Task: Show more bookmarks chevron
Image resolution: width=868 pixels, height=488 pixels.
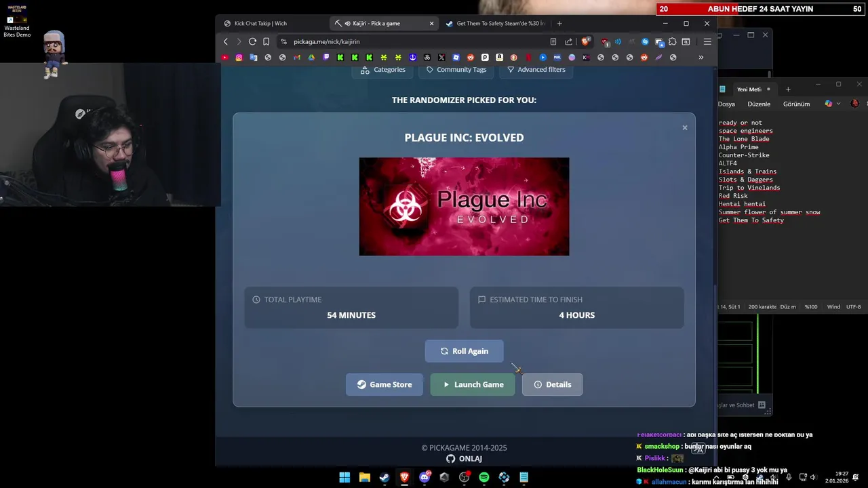Action: (701, 58)
